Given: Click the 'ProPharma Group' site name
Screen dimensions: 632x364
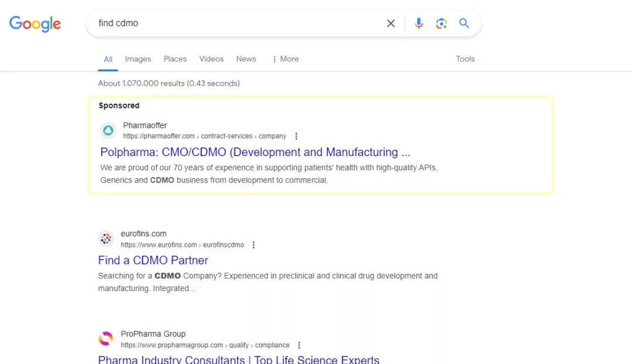Looking at the screenshot, I should [153, 334].
